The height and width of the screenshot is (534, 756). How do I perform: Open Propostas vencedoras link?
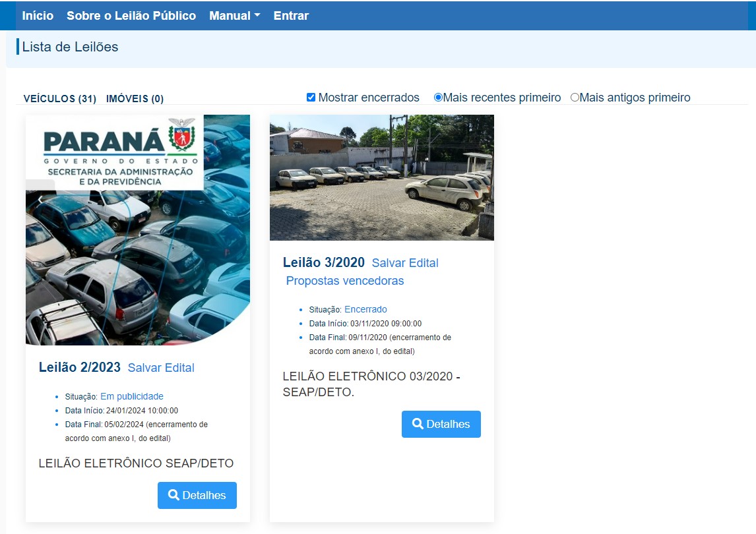click(x=345, y=280)
